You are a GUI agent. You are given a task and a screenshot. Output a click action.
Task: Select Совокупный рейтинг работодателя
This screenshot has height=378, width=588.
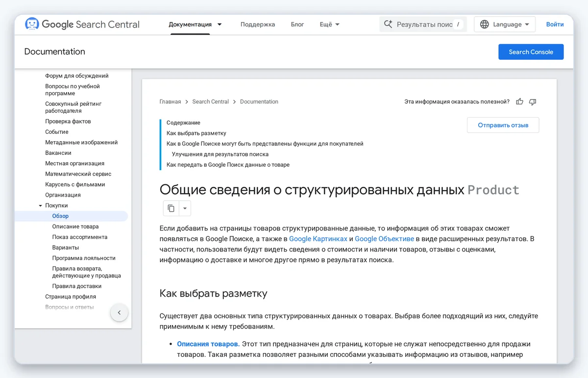(x=73, y=107)
